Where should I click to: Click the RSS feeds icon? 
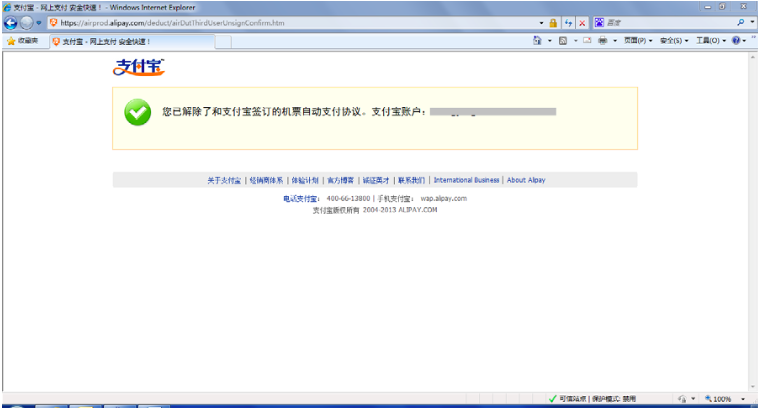[x=563, y=41]
